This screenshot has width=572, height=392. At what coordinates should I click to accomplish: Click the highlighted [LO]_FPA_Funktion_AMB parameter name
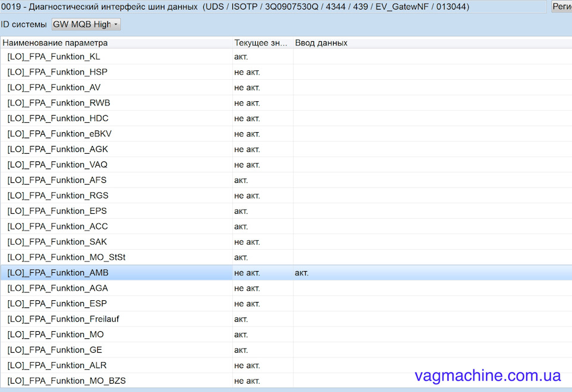(58, 273)
